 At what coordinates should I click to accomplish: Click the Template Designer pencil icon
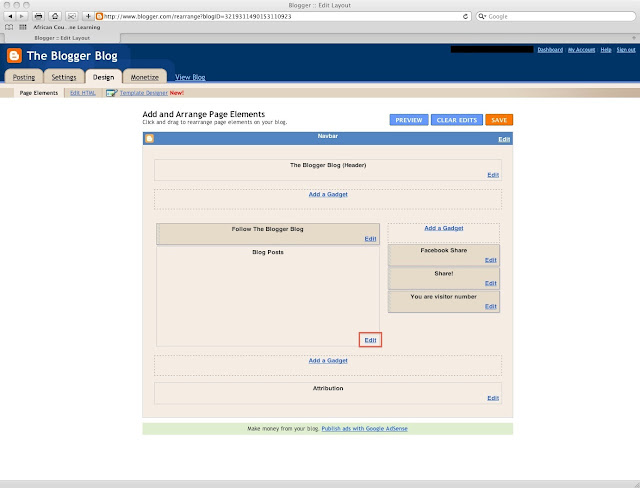point(111,93)
